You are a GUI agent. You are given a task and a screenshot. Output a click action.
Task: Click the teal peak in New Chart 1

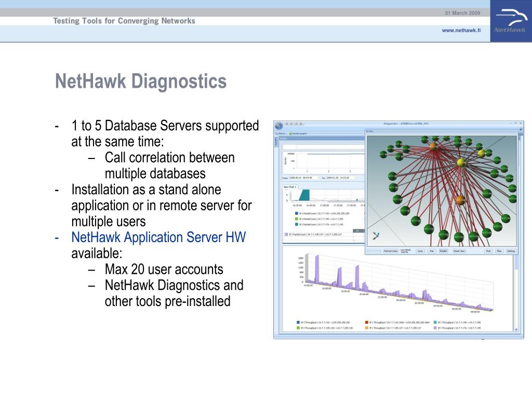click(304, 195)
